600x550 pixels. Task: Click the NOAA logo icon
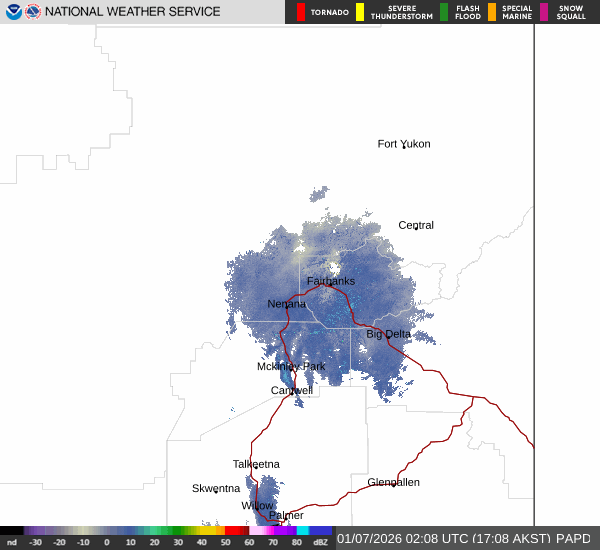click(x=13, y=12)
